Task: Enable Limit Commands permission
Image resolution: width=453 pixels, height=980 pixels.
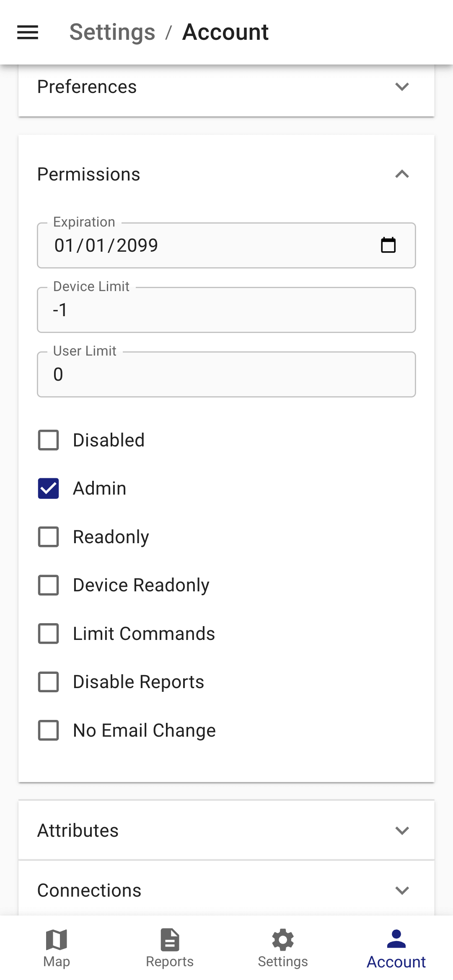Action: [48, 634]
